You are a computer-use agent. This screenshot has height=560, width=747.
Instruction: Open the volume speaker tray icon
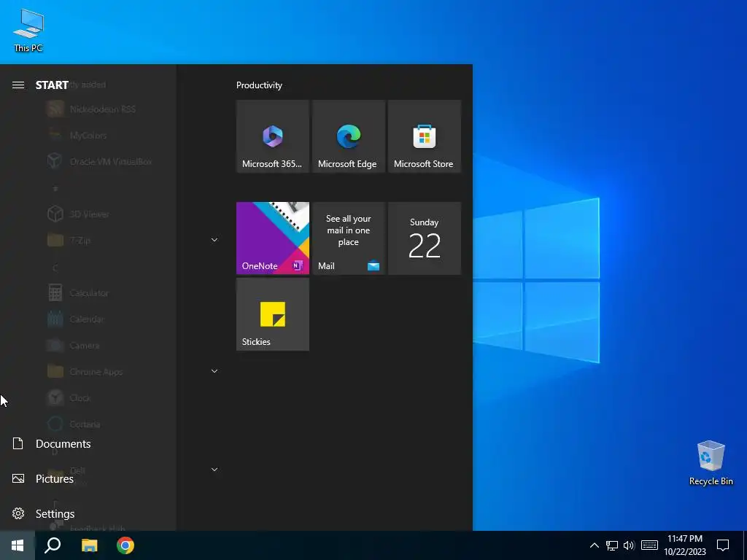629,545
